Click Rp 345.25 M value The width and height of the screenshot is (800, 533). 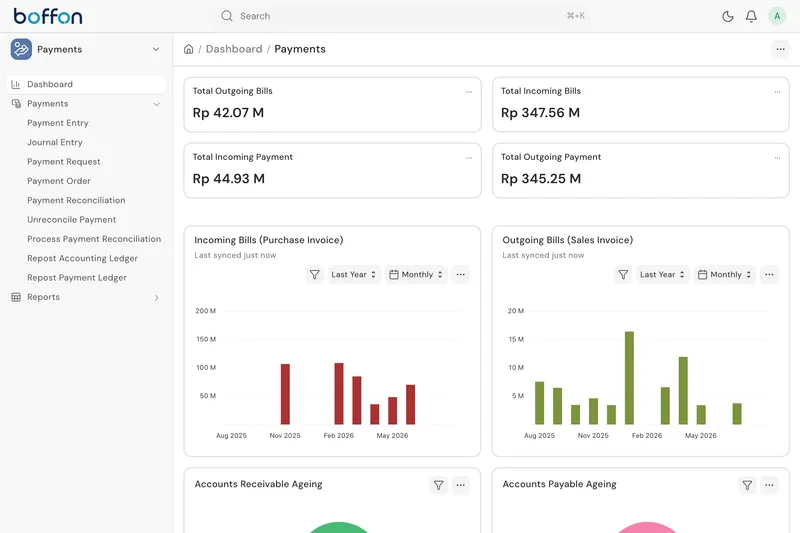tap(541, 179)
